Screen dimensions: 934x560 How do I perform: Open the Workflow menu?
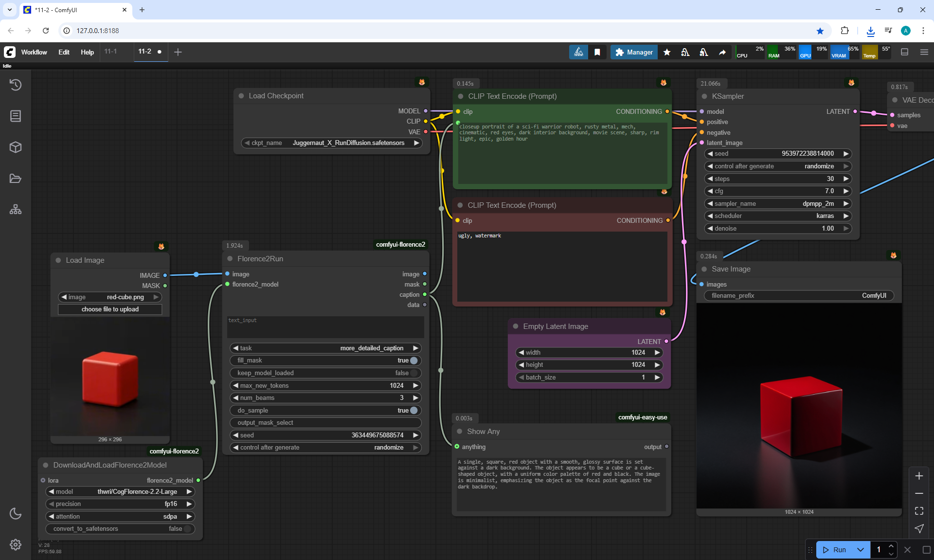click(x=34, y=52)
